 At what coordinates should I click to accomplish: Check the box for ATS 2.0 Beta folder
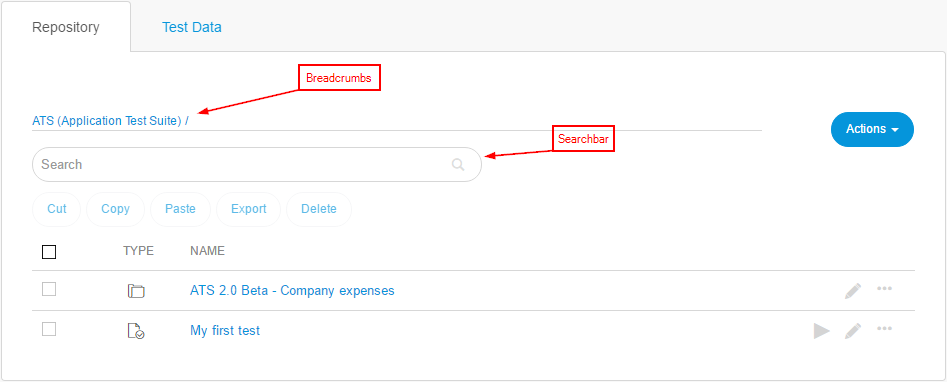[x=49, y=289]
